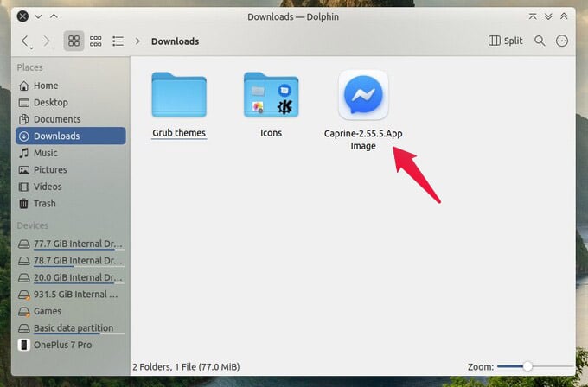
Task: Open Basic data partition device
Action: click(x=71, y=328)
